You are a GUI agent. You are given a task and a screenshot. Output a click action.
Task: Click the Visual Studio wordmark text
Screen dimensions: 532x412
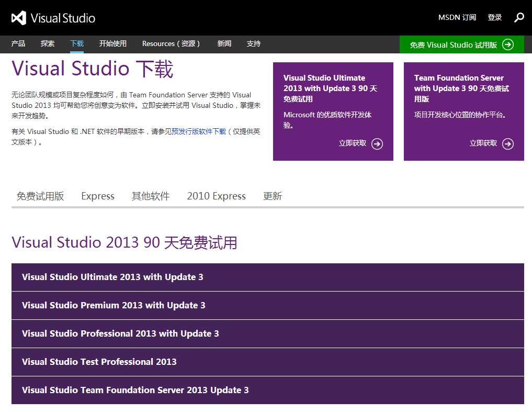(x=63, y=18)
